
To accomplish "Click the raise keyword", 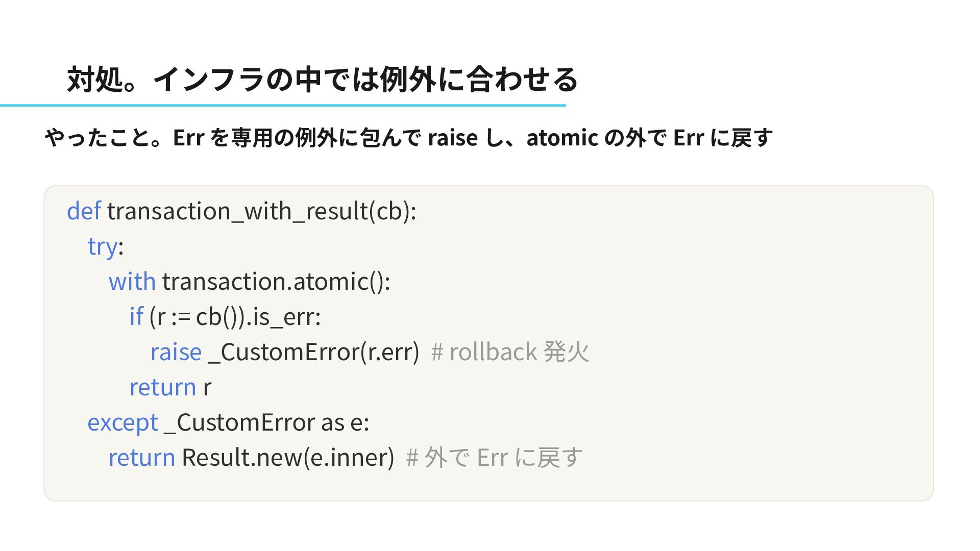I will coord(176,352).
